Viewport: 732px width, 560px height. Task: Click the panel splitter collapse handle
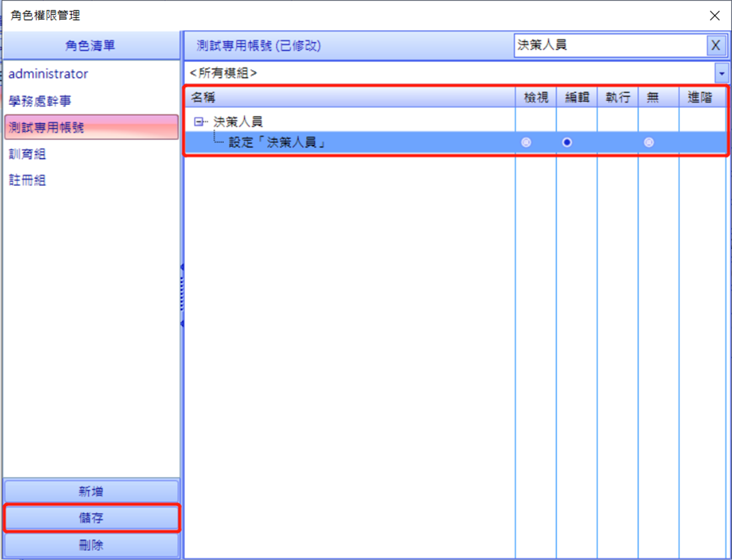click(182, 295)
